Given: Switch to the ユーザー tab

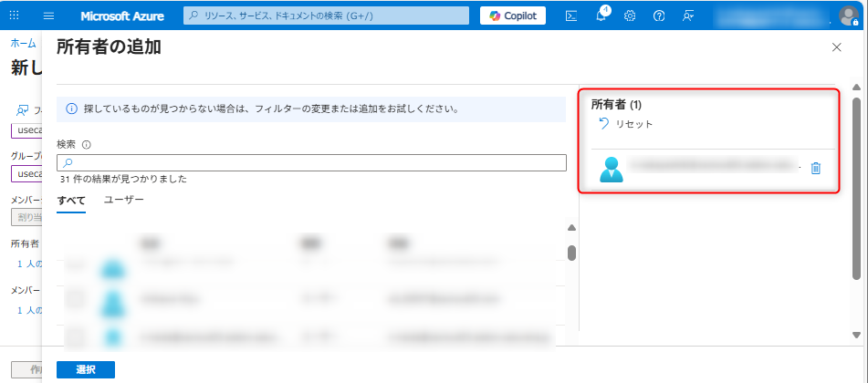Looking at the screenshot, I should click(x=124, y=199).
